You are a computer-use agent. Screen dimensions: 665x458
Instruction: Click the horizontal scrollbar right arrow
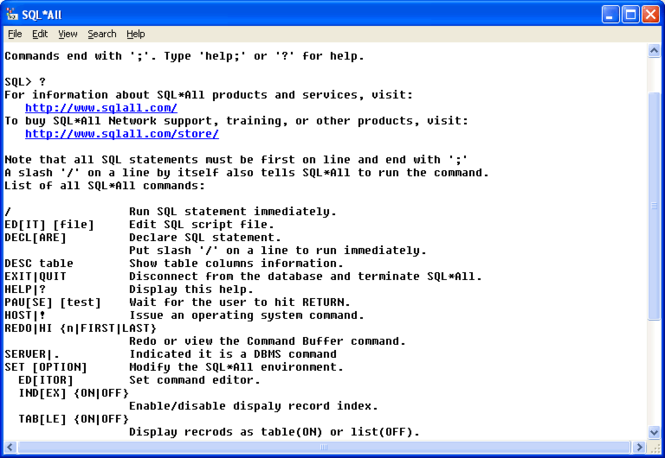coord(639,447)
